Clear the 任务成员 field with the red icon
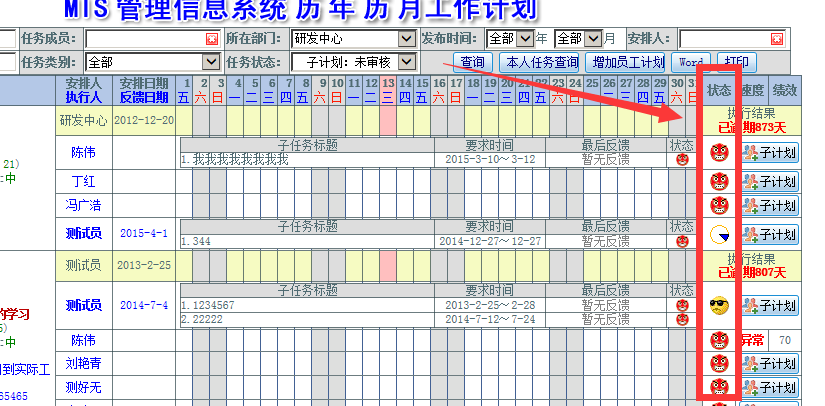Image resolution: width=825 pixels, height=406 pixels. [x=212, y=39]
